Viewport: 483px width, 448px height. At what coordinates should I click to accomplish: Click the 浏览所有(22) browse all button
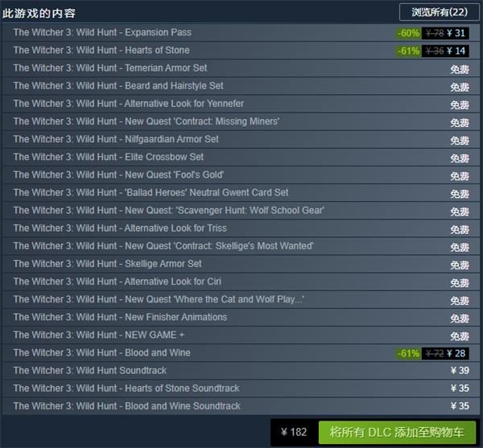(x=440, y=12)
